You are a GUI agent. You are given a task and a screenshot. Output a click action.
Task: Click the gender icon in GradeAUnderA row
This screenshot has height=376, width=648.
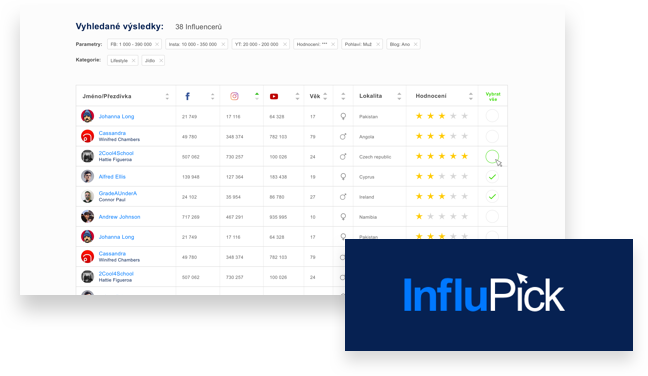[x=343, y=197]
